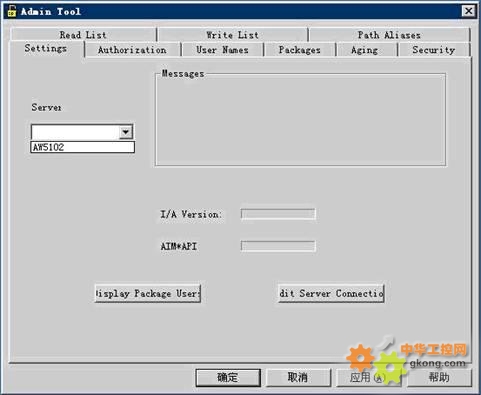Open the Aging tab
This screenshot has width=481, height=395.
click(365, 50)
